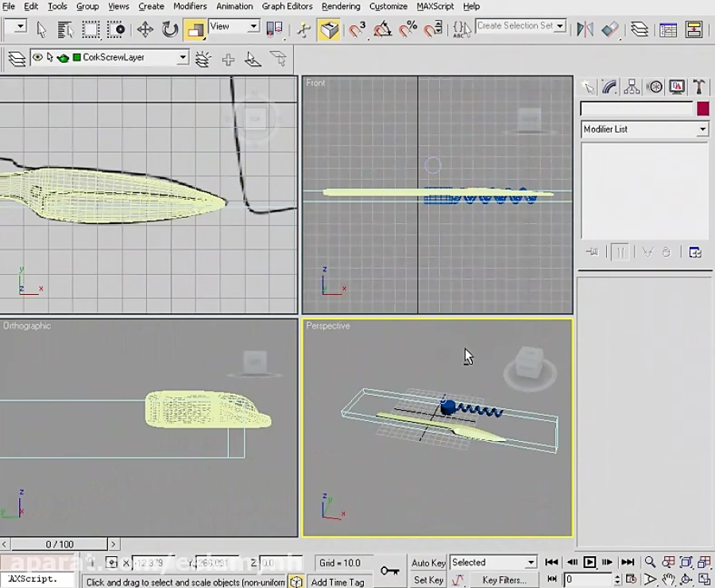
Task: Toggle Absolute/Offset transform type-in mode
Action: point(111,563)
